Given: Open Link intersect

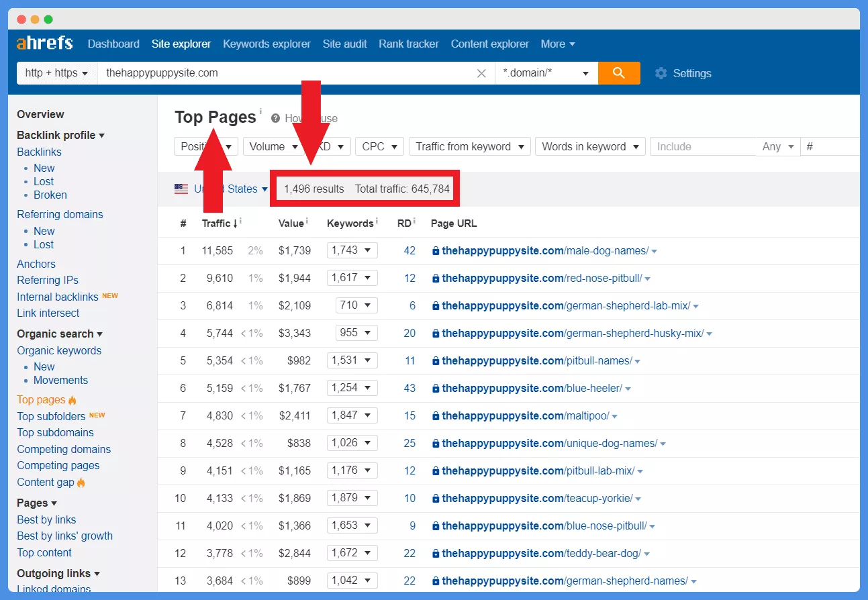Looking at the screenshot, I should (x=48, y=313).
